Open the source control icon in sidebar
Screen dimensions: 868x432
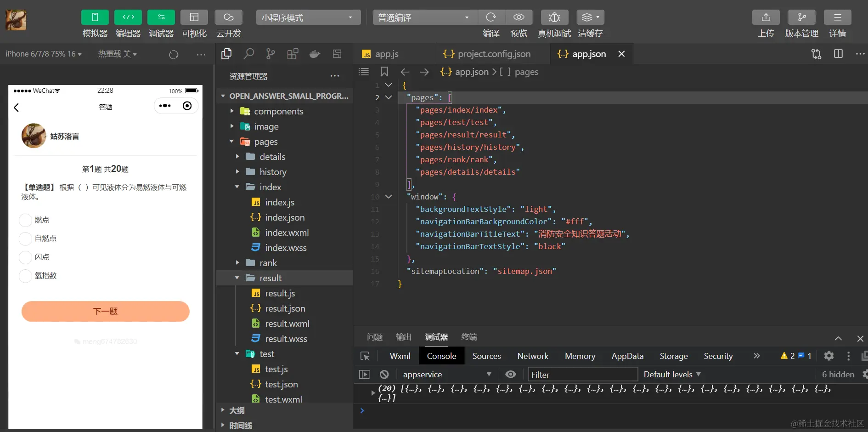pyautogui.click(x=271, y=54)
